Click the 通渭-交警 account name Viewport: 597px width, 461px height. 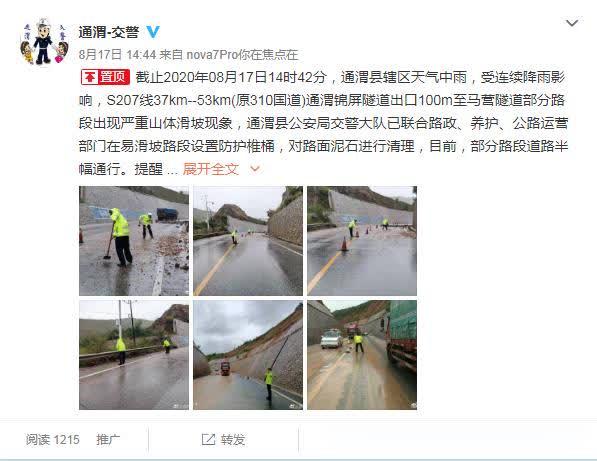pos(109,32)
